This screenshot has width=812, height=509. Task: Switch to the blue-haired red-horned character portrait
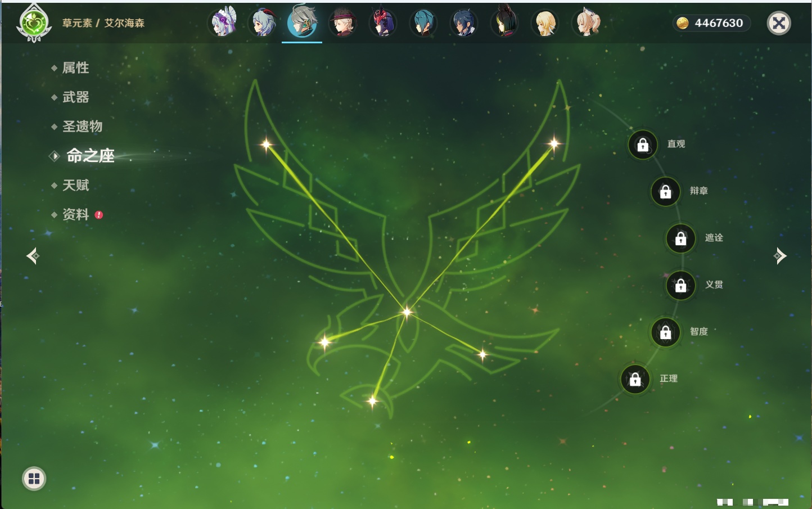[263, 24]
